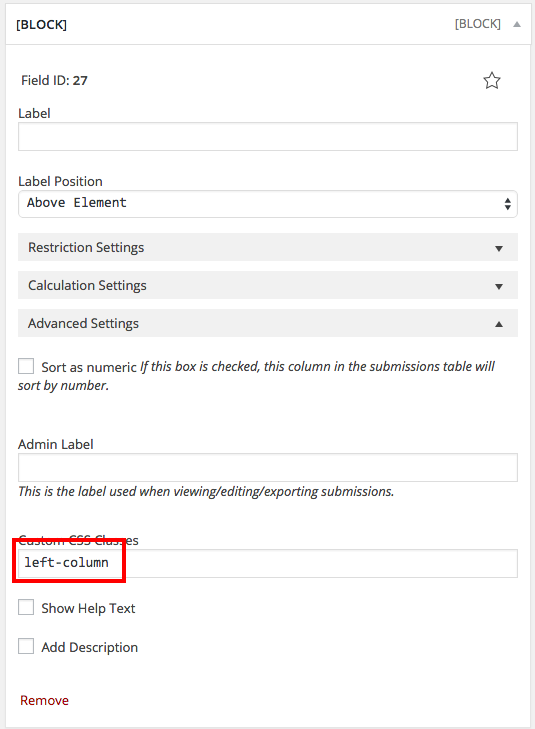Click Restriction Settings down arrow icon
The width and height of the screenshot is (535, 729).
click(x=499, y=249)
